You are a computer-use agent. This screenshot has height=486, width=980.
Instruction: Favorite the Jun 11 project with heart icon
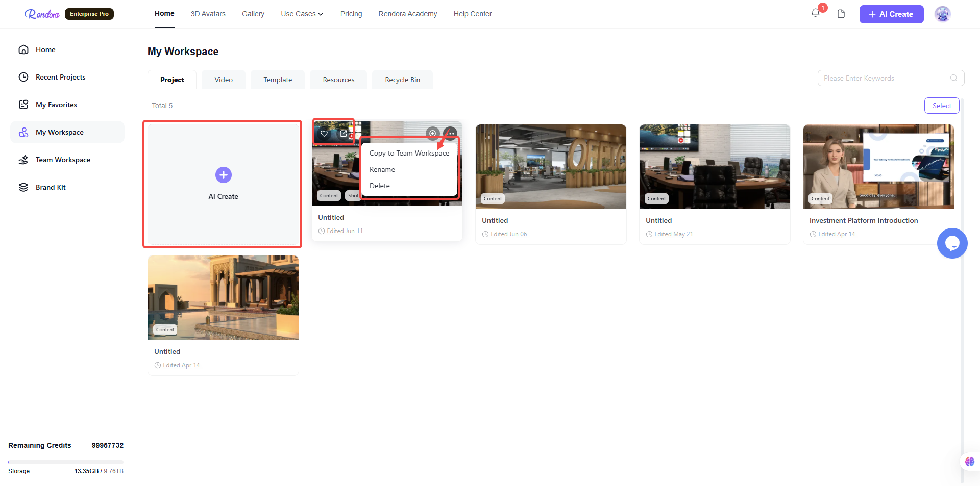324,134
